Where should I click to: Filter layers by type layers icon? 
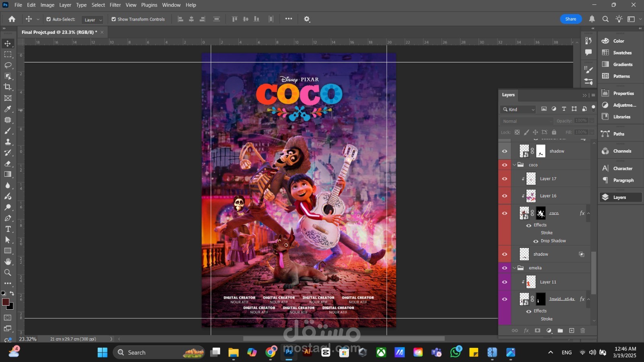coord(564,109)
